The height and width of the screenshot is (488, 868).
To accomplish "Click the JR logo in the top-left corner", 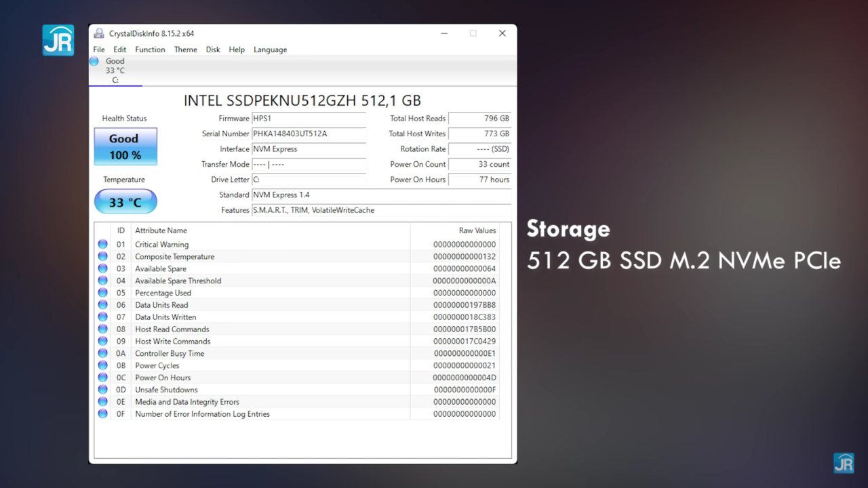I will click(58, 40).
